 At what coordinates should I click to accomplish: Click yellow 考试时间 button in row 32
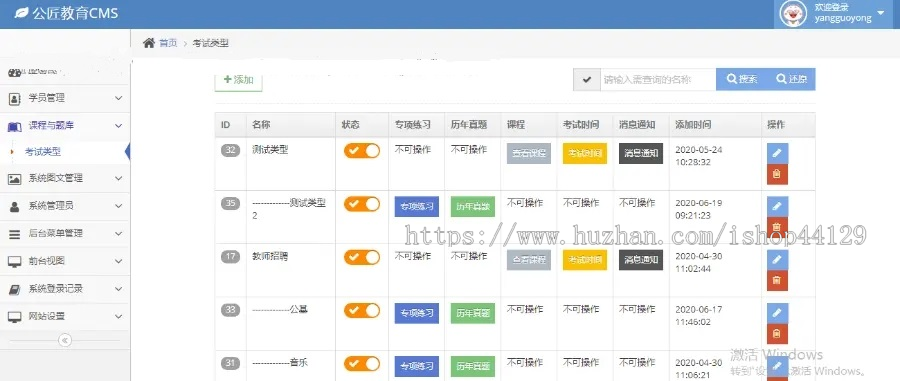pos(585,154)
